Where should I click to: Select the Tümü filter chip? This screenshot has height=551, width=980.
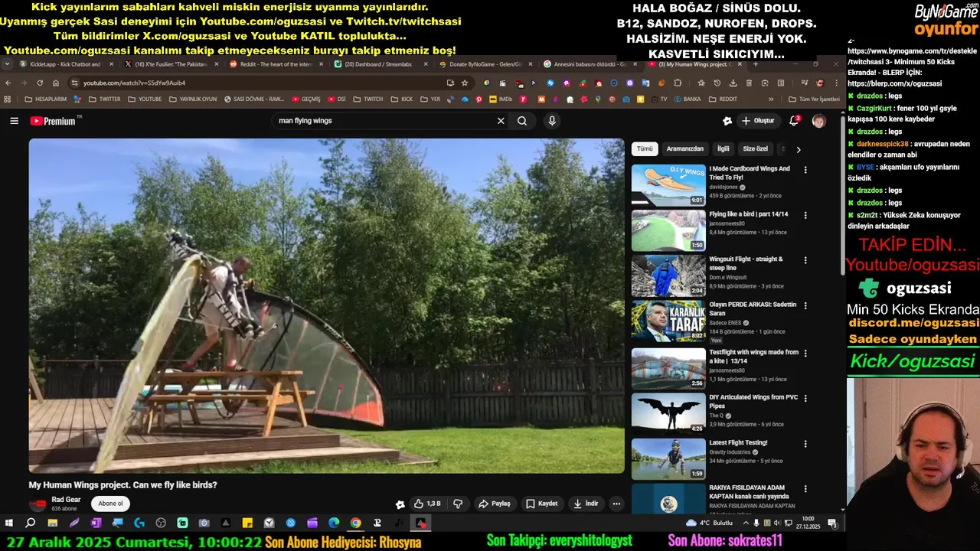pyautogui.click(x=645, y=149)
